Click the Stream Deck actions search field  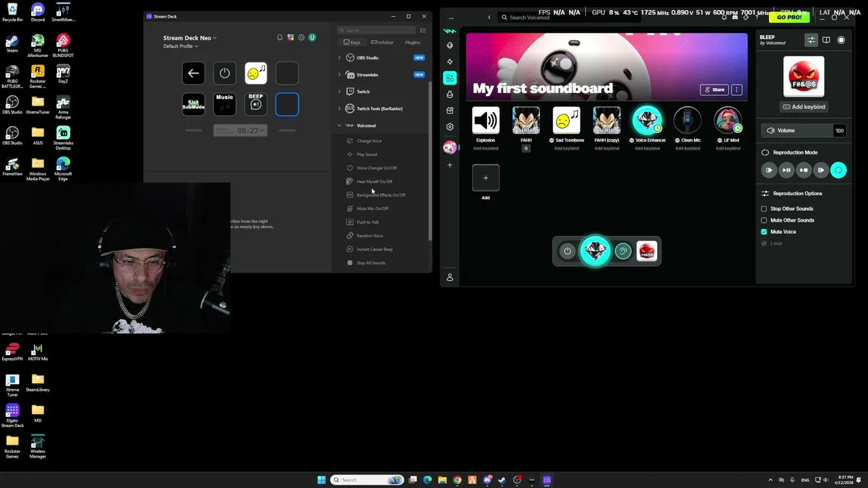click(377, 30)
